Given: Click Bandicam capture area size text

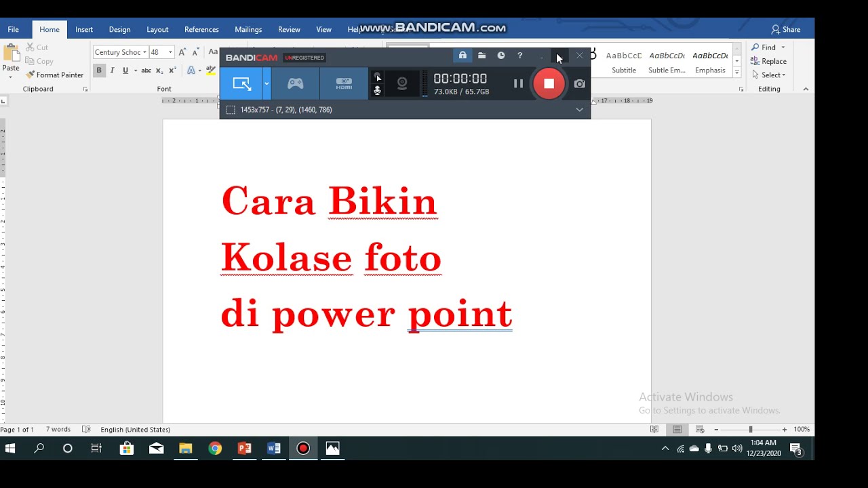Looking at the screenshot, I should [285, 110].
